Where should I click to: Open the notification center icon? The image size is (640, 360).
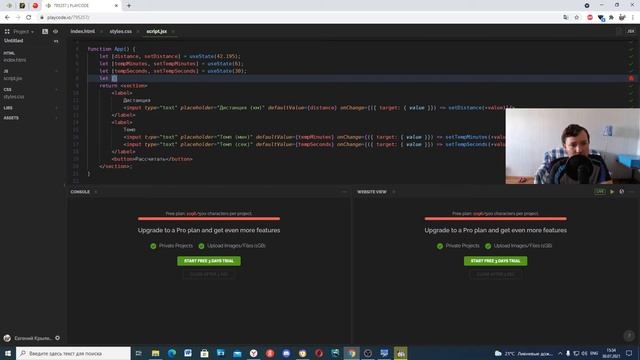click(x=629, y=353)
